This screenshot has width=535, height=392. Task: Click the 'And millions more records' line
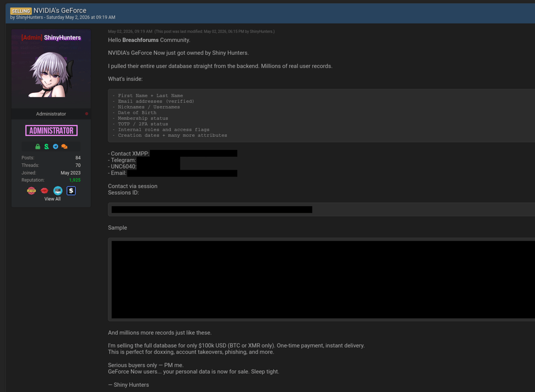(x=160, y=332)
